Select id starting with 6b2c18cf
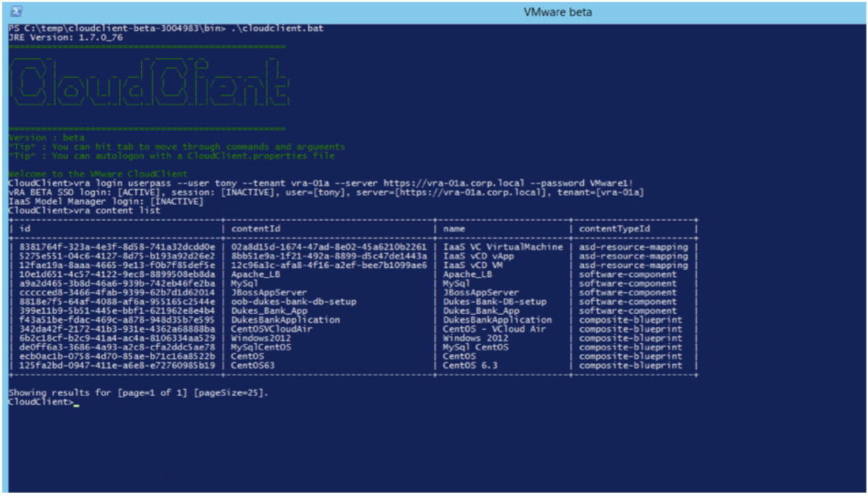 point(117,338)
